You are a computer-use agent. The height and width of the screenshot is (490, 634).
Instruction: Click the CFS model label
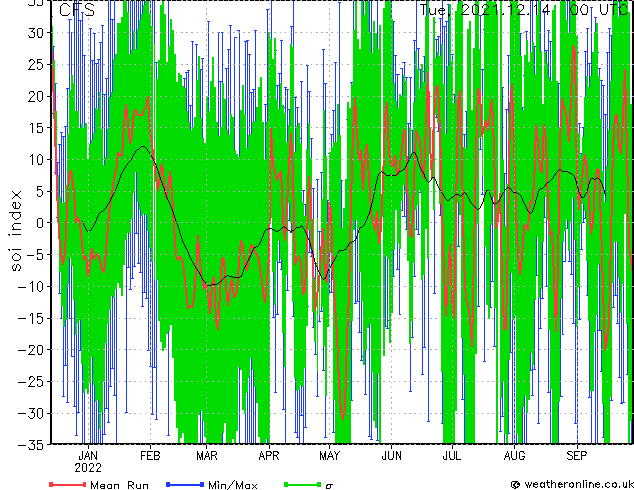tap(77, 10)
